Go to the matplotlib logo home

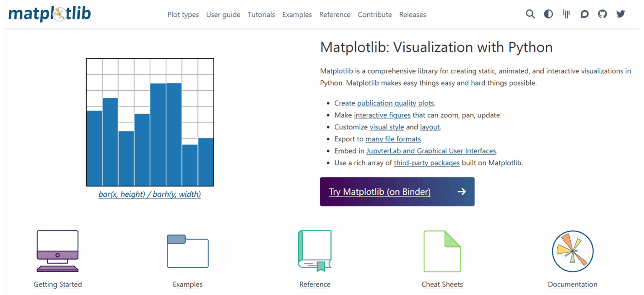click(x=49, y=14)
